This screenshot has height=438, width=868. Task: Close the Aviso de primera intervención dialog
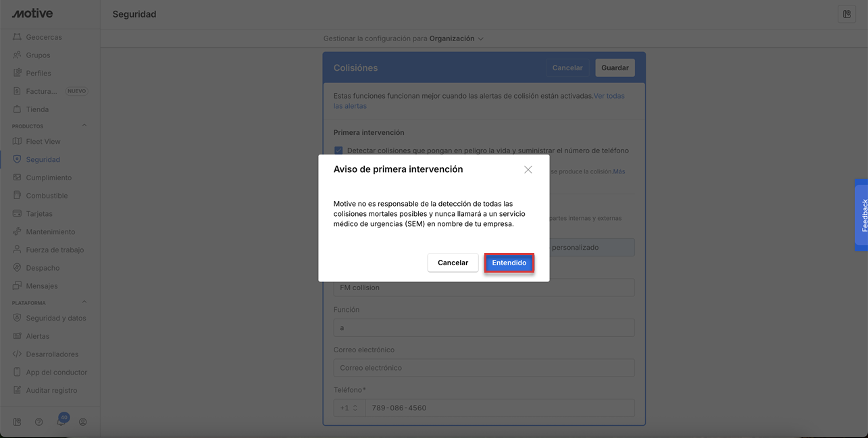point(528,170)
